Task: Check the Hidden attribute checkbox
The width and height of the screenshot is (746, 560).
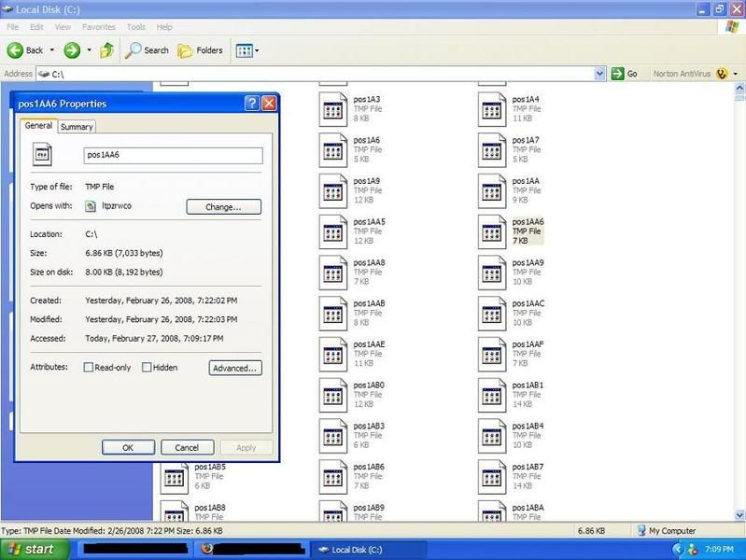Action: [147, 368]
